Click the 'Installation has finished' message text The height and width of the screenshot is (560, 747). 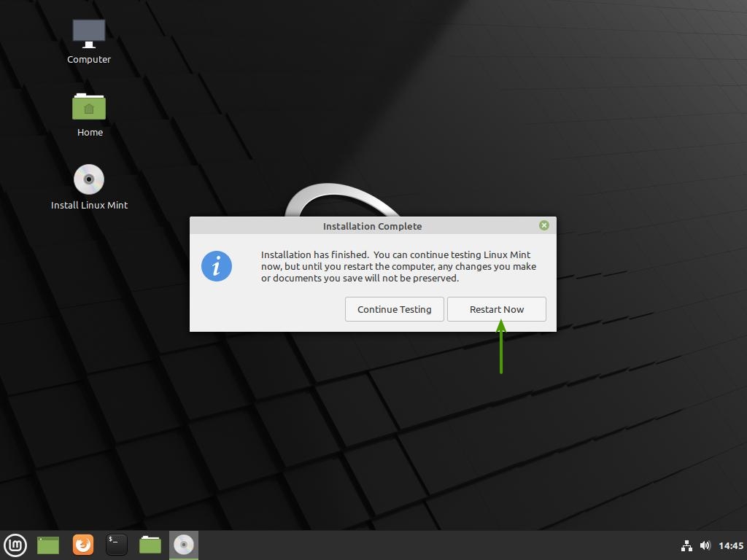[x=398, y=266]
